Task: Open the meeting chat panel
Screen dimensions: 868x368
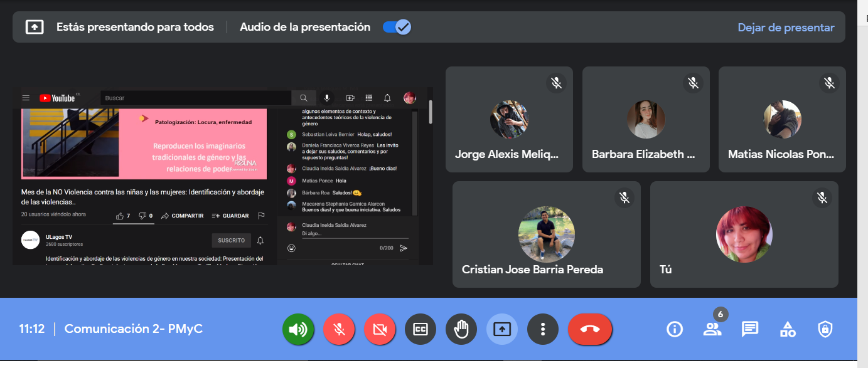Action: pos(749,329)
